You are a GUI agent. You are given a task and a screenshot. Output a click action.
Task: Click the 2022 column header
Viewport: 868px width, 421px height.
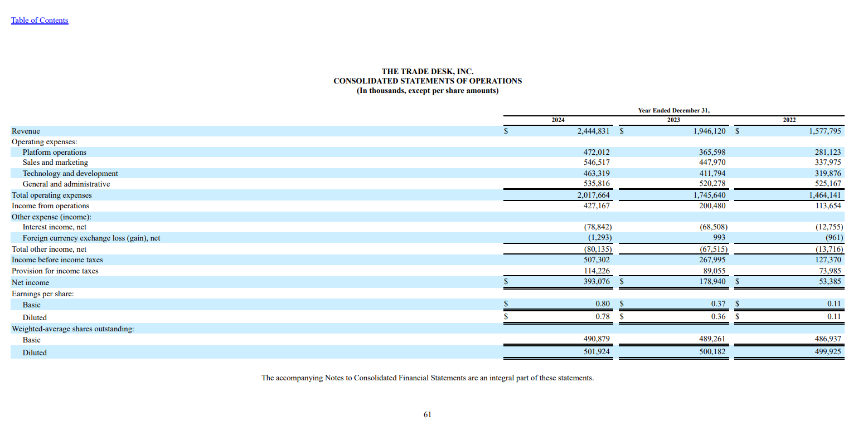point(789,120)
